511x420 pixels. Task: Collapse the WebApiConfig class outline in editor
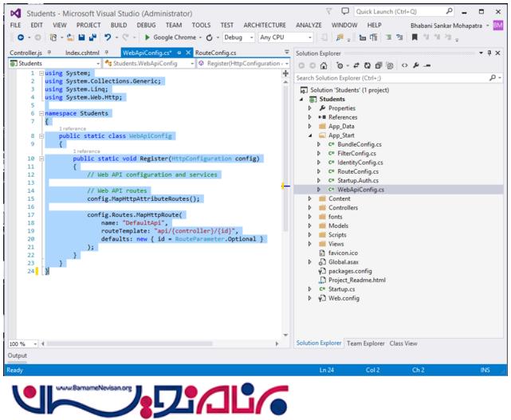click(41, 136)
